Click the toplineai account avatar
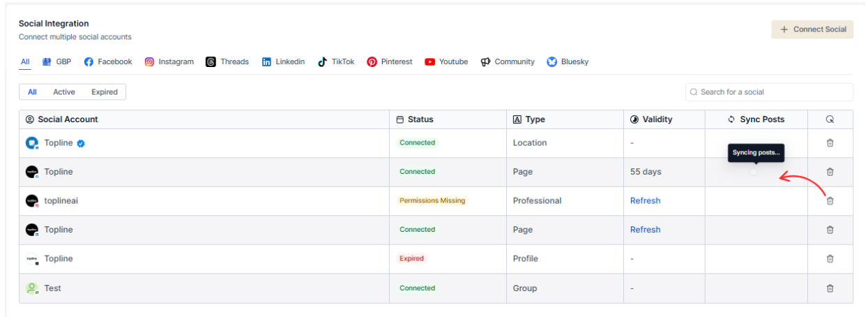The height and width of the screenshot is (317, 868). [31, 201]
